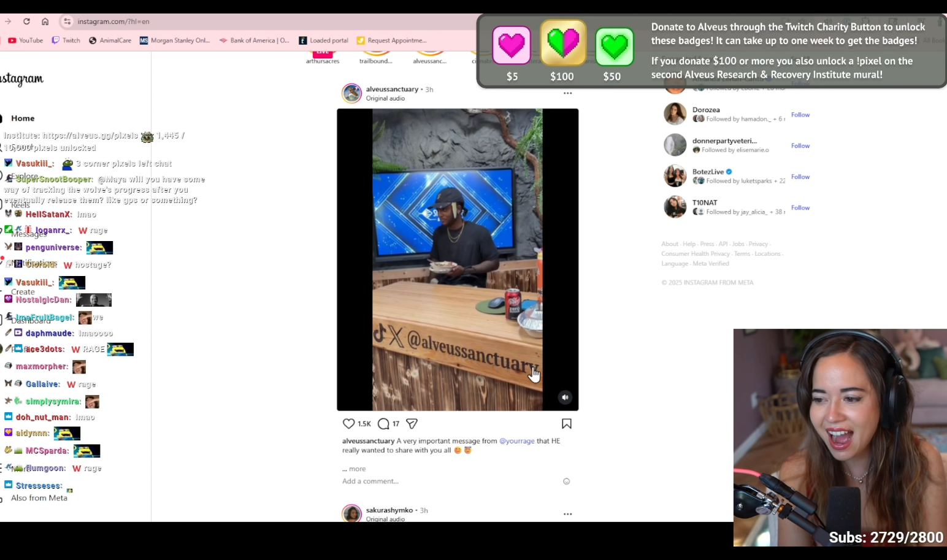Image resolution: width=947 pixels, height=560 pixels.
Task: Open the Jobs footer link
Action: click(738, 244)
